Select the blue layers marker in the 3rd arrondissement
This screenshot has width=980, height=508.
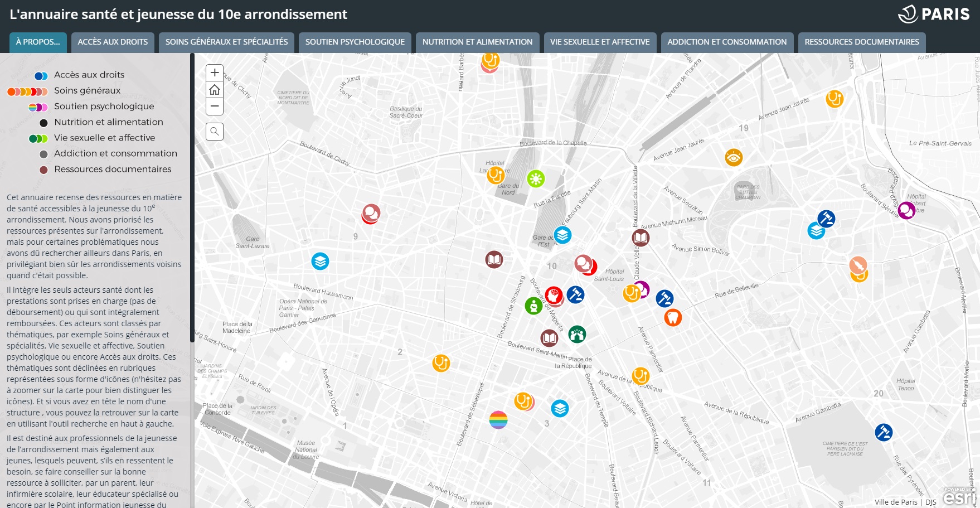coord(560,408)
